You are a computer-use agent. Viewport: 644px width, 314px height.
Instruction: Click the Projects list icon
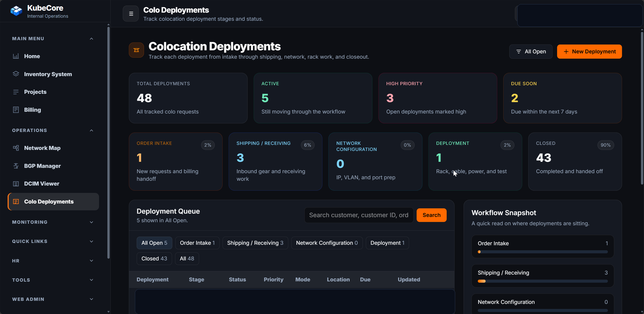[x=16, y=92]
